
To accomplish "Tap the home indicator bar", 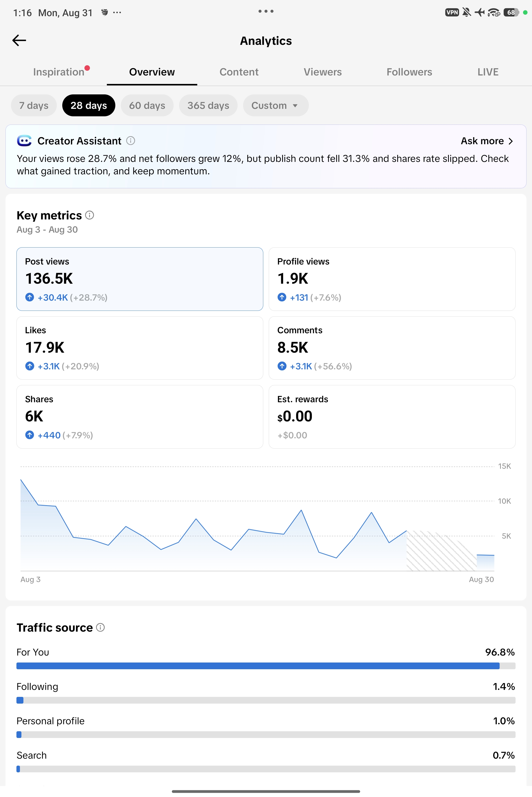I will click(x=266, y=792).
